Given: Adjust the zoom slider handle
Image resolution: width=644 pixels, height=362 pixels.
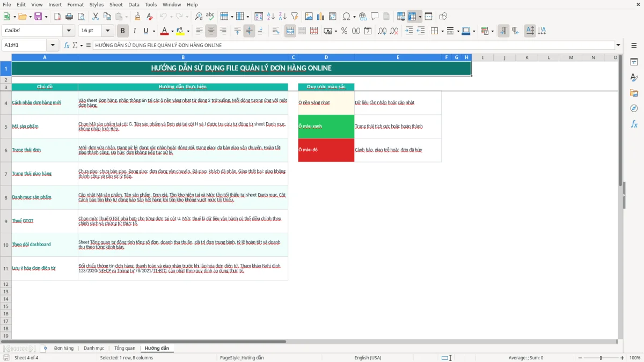Looking at the screenshot, I should pos(601,358).
